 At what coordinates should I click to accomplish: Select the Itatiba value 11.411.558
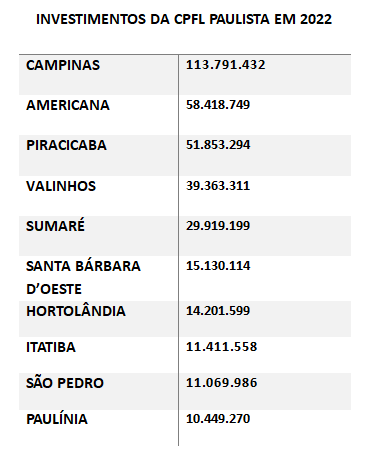(221, 347)
